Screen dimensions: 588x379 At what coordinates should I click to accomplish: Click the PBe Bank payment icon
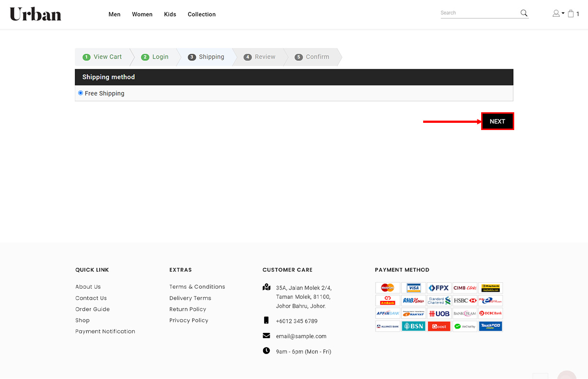coord(491,301)
